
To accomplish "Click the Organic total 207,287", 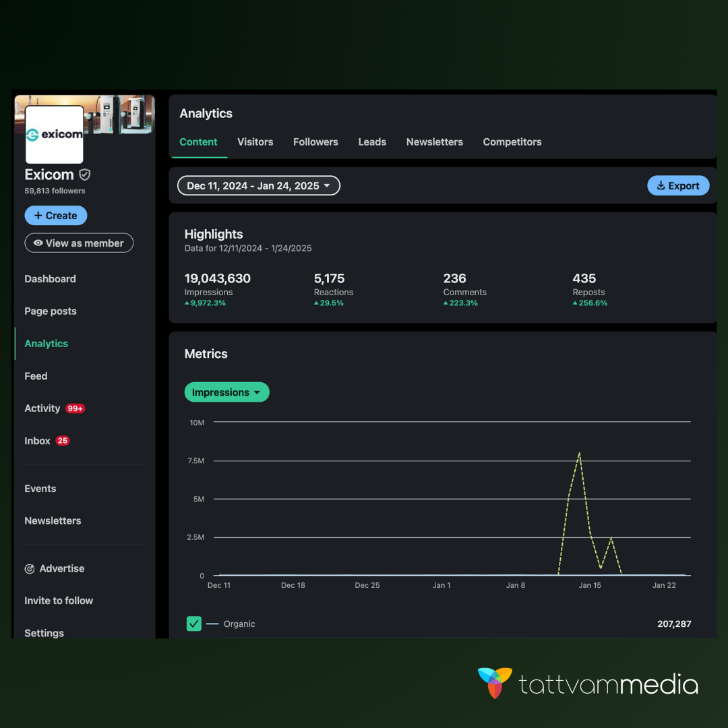I will [674, 624].
